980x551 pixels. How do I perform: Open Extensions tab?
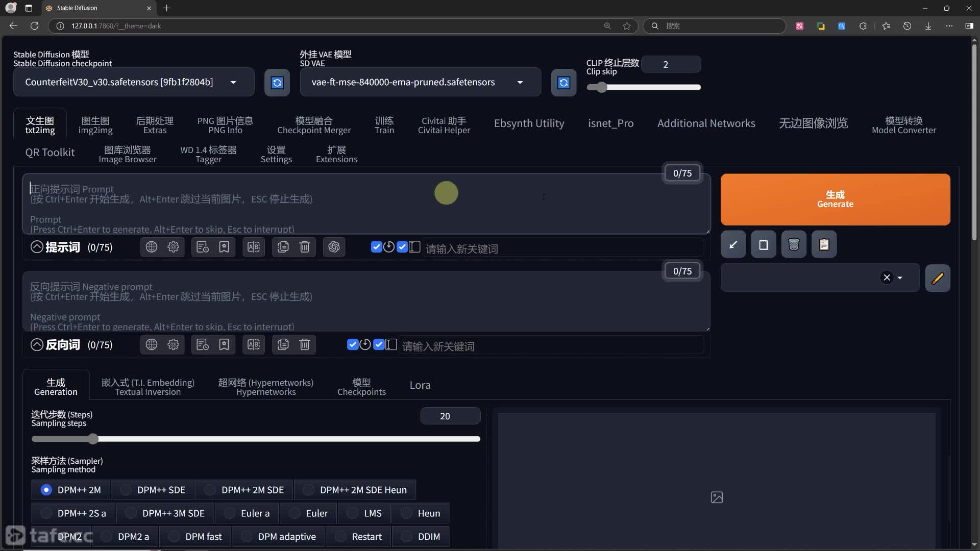click(x=336, y=154)
